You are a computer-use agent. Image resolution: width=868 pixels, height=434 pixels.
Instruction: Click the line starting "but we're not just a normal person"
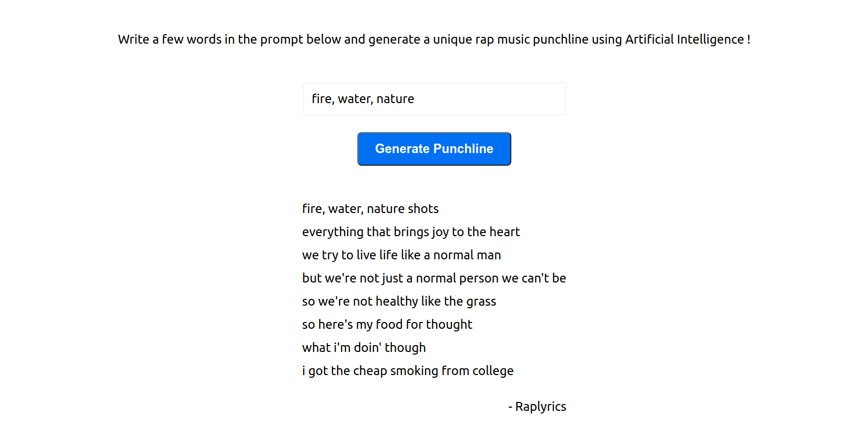click(433, 278)
